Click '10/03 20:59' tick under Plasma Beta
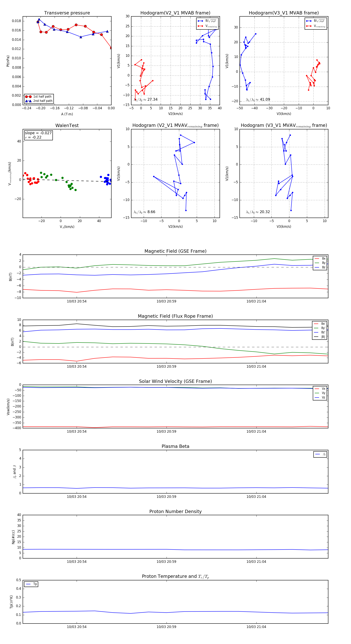Screen dimensions: 351x644 click(x=166, y=496)
